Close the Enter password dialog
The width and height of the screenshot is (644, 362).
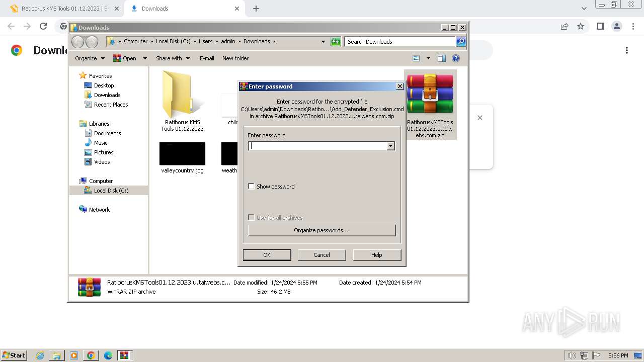[399, 86]
